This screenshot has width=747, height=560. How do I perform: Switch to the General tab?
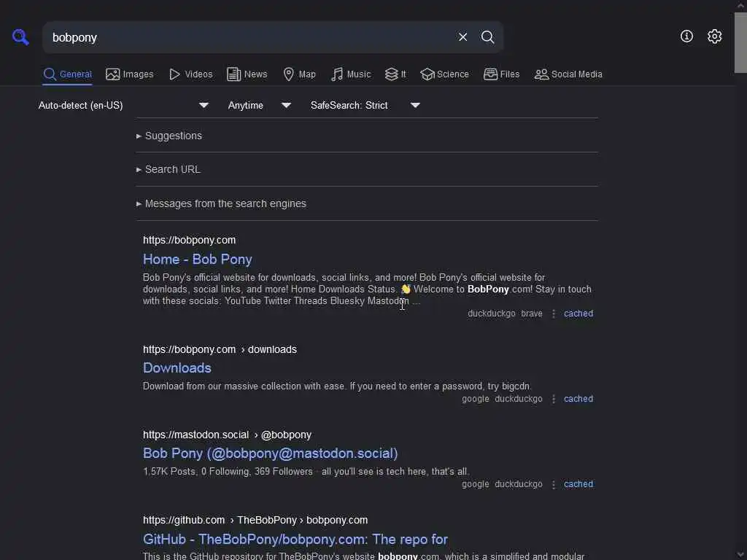[67, 74]
